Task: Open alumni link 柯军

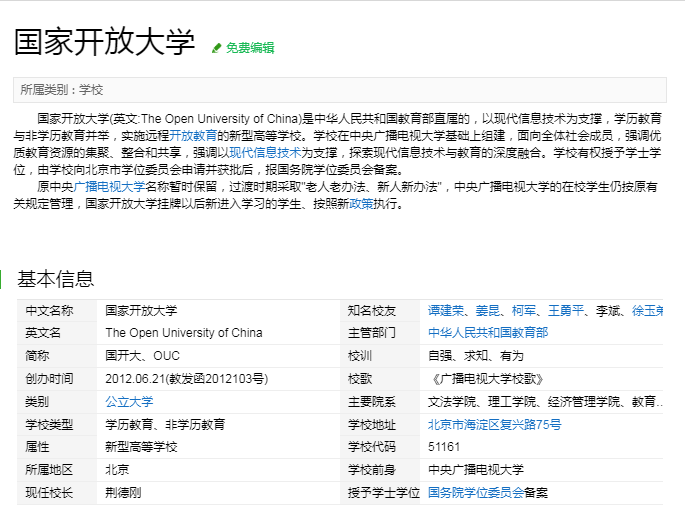Action: click(x=524, y=311)
